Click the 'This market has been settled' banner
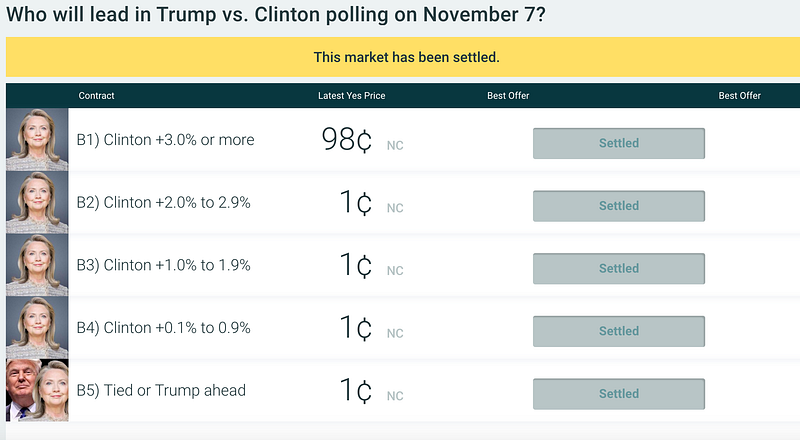The height and width of the screenshot is (440, 800). (x=406, y=57)
